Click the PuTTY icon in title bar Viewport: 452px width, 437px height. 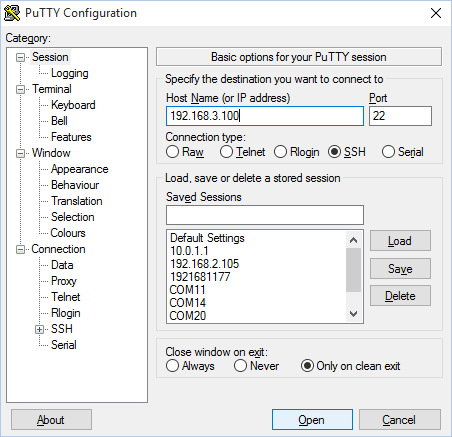12,13
